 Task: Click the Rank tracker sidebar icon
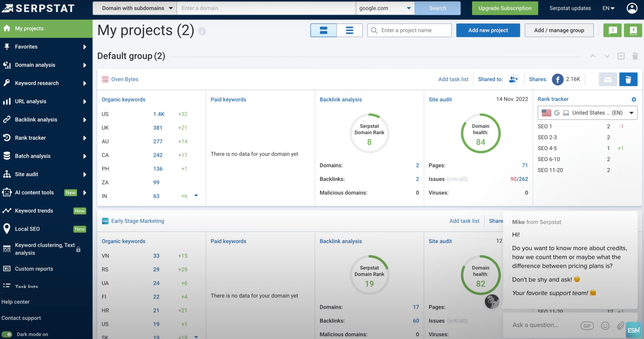[7, 138]
